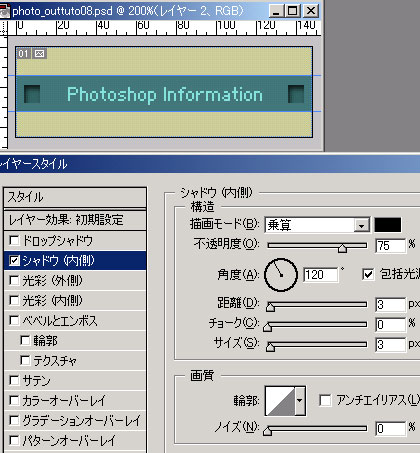420x453 pixels.
Task: Select the スタイル header in the list
Action: click(x=75, y=197)
